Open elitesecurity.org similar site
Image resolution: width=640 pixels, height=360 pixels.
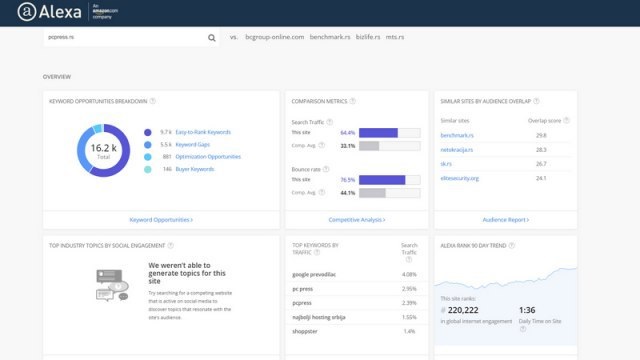pos(460,178)
